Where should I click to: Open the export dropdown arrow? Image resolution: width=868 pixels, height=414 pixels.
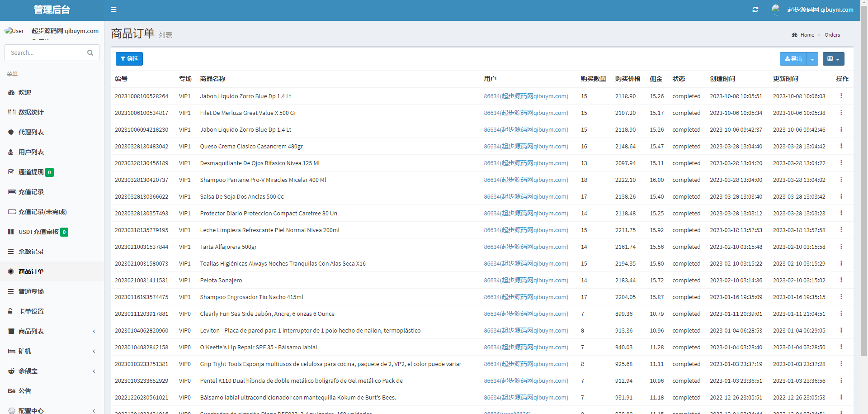click(812, 59)
